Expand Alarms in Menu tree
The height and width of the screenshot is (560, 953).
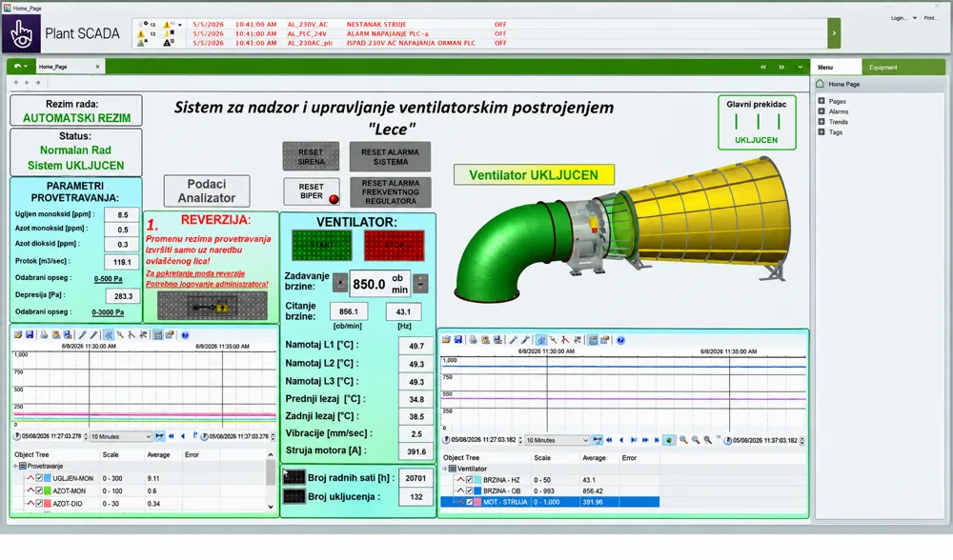[821, 111]
